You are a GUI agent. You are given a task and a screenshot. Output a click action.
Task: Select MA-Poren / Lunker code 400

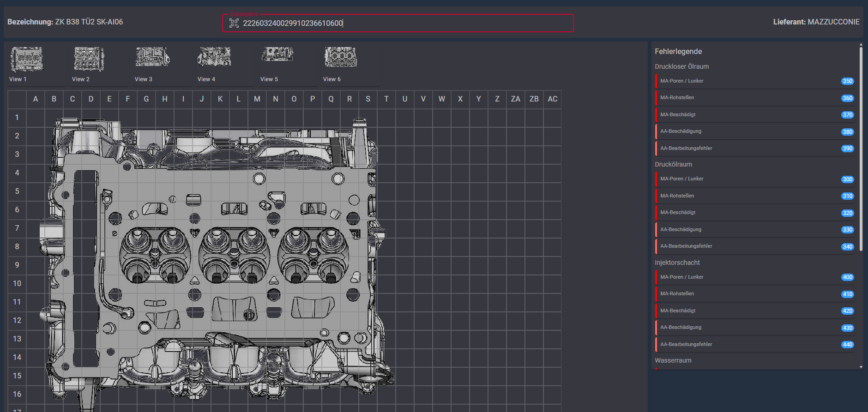(x=755, y=277)
